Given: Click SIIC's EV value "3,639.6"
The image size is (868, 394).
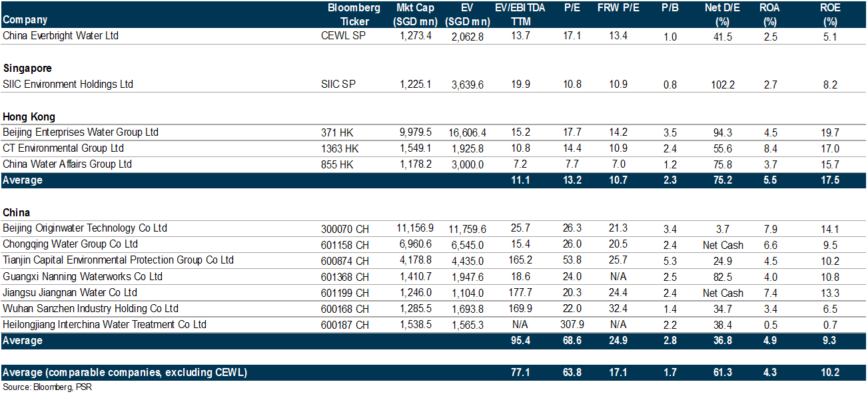Looking at the screenshot, I should pyautogui.click(x=468, y=85).
